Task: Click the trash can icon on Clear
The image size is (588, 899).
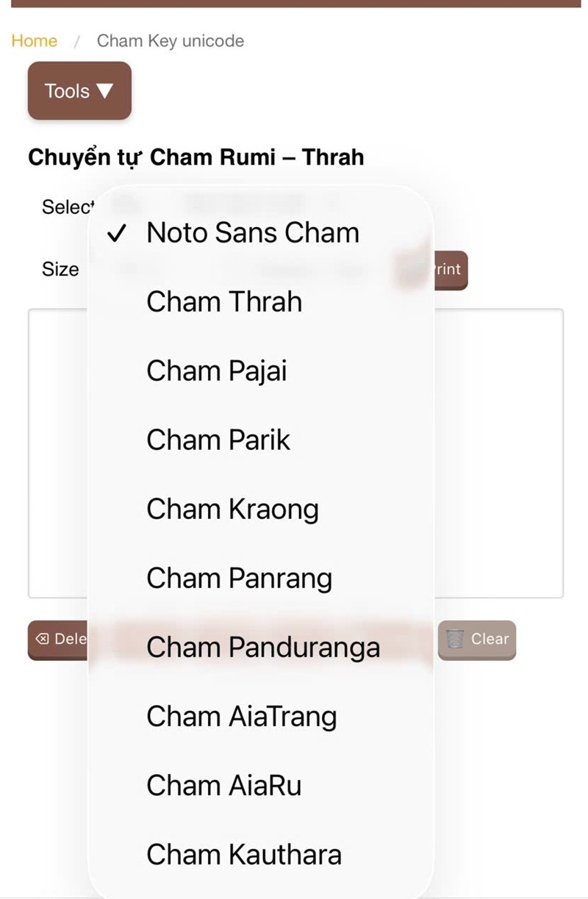Action: pos(455,640)
